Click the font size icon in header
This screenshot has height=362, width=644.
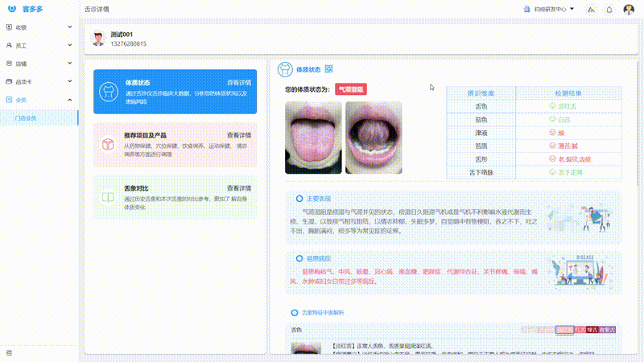tap(591, 10)
